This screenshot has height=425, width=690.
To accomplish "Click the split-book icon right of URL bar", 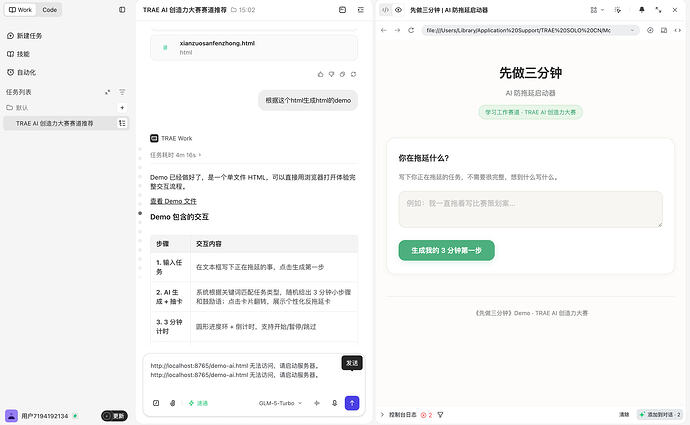I will (x=664, y=30).
